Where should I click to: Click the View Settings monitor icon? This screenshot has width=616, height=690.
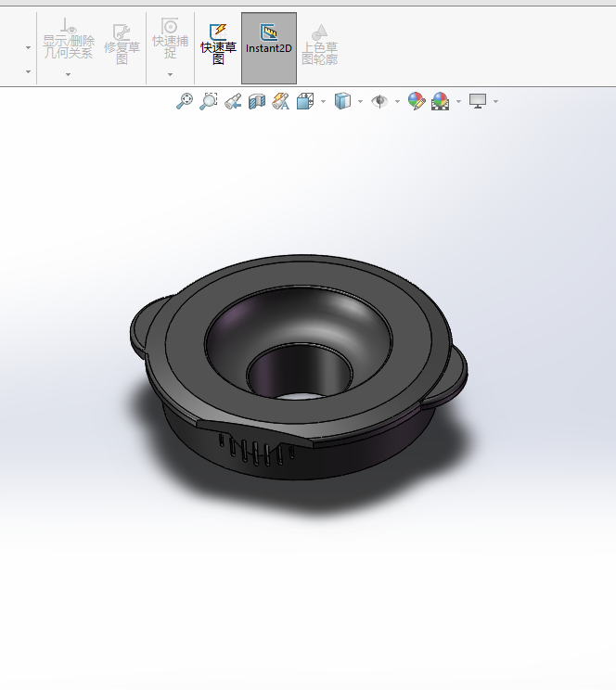tap(478, 101)
